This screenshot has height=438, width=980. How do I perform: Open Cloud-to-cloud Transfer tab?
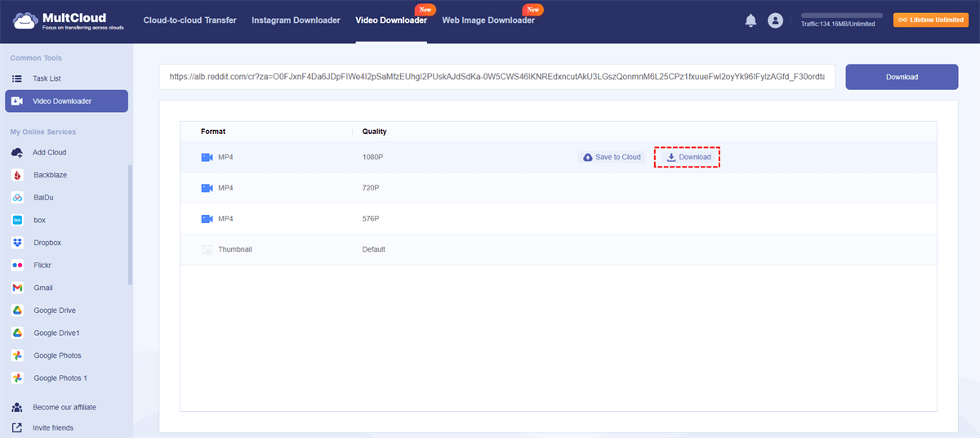pyautogui.click(x=189, y=20)
